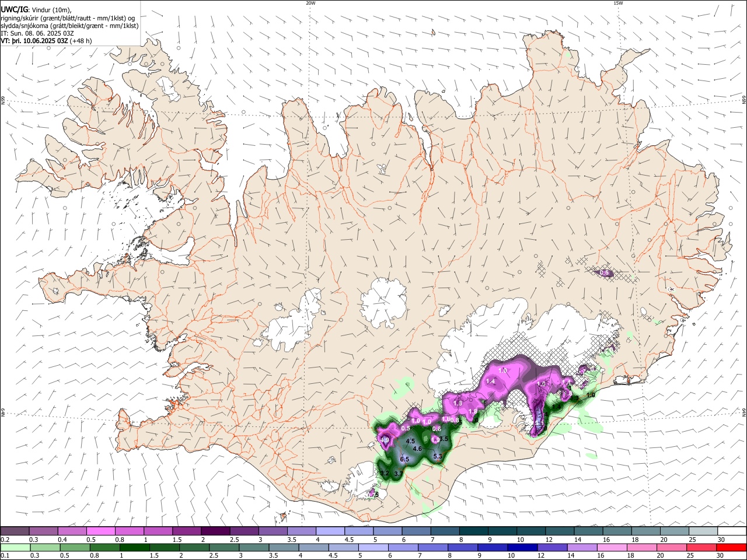The height and width of the screenshot is (560, 747).
Task: Click the 4.6 precipitation value on the map
Action: click(417, 449)
